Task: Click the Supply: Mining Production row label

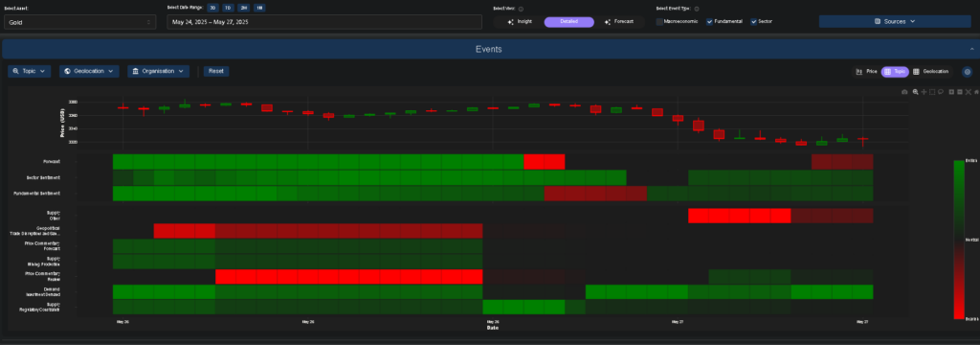Action: (x=44, y=261)
